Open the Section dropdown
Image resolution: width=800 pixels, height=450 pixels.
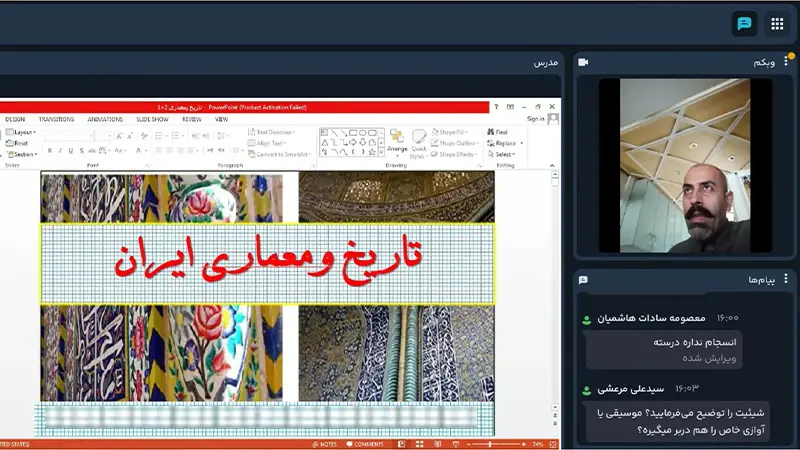[22, 154]
